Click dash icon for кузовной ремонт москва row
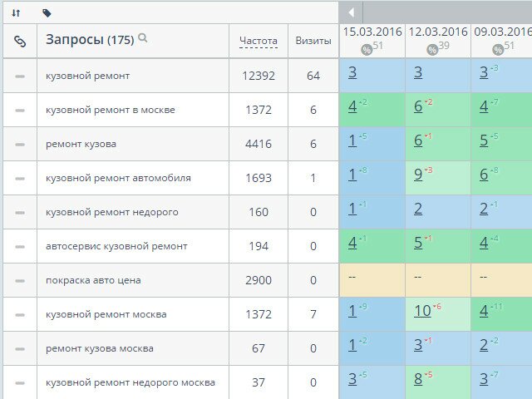Screen dimensions: 532x399 (x=20, y=315)
